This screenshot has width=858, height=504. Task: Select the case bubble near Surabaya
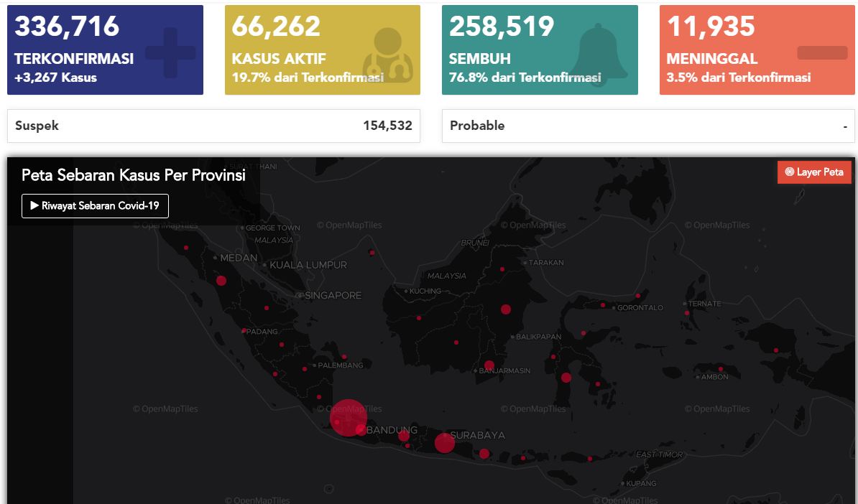pos(445,443)
